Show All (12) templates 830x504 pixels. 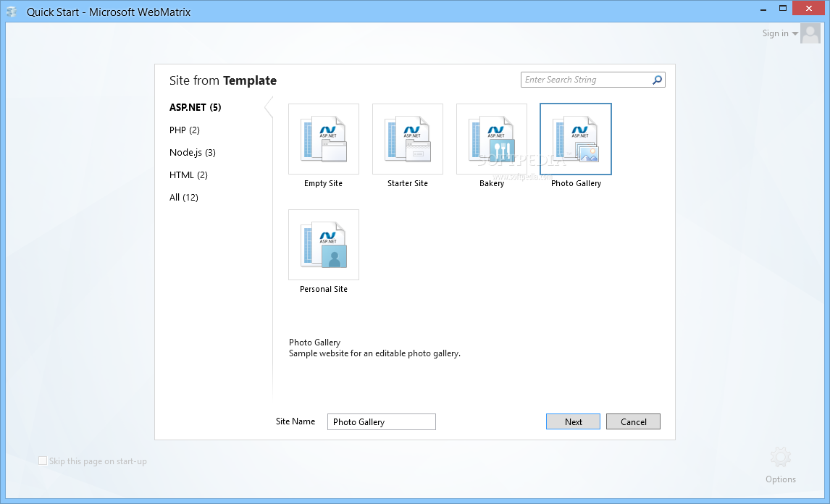coord(184,198)
